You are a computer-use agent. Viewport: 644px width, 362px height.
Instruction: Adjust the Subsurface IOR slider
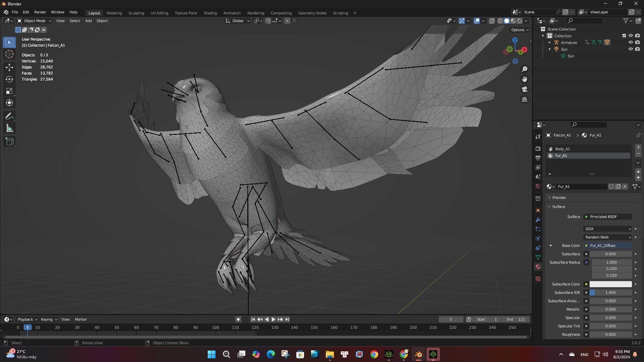tap(611, 293)
